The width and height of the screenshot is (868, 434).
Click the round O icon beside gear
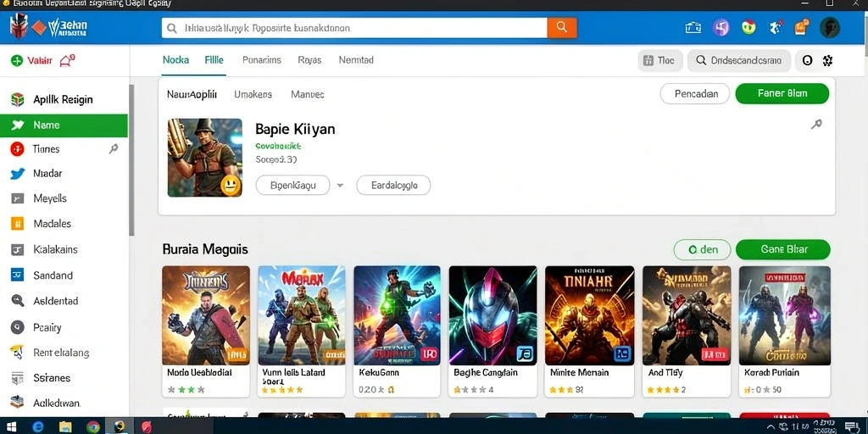(807, 61)
